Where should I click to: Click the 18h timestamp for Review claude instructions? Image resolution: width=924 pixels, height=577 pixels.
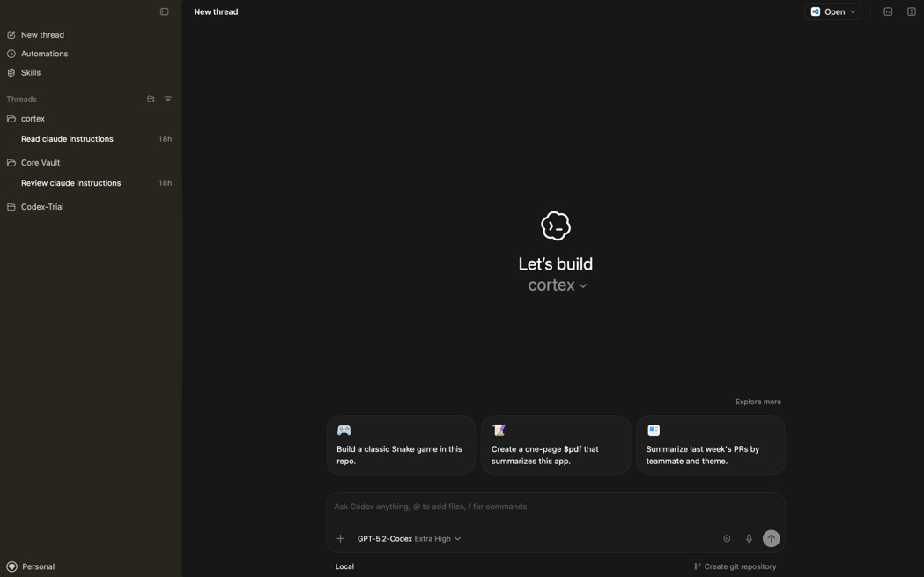pyautogui.click(x=165, y=183)
